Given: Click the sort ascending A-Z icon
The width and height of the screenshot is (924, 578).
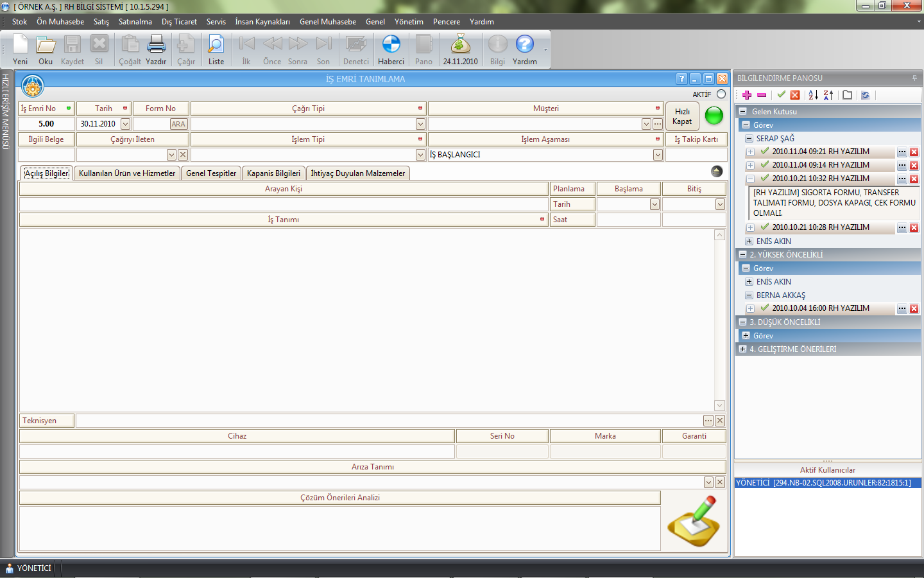Looking at the screenshot, I should coord(813,95).
